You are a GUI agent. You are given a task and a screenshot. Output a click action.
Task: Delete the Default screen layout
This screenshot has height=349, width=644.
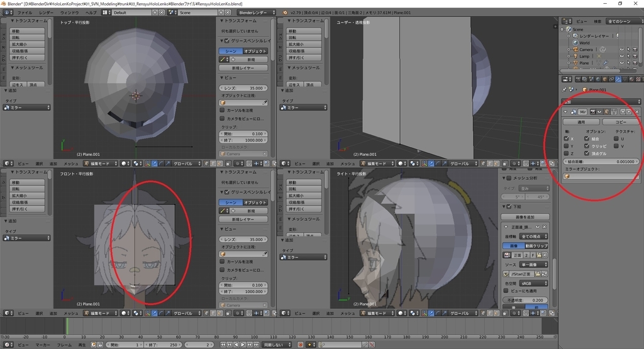162,13
